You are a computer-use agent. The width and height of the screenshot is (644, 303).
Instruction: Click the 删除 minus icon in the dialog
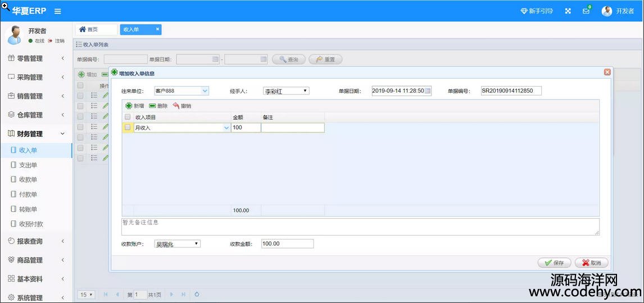pos(152,106)
